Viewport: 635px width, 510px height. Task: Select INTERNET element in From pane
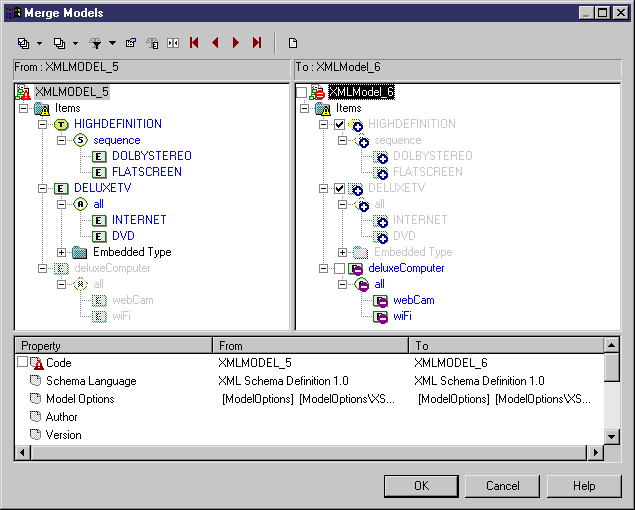[x=139, y=220]
